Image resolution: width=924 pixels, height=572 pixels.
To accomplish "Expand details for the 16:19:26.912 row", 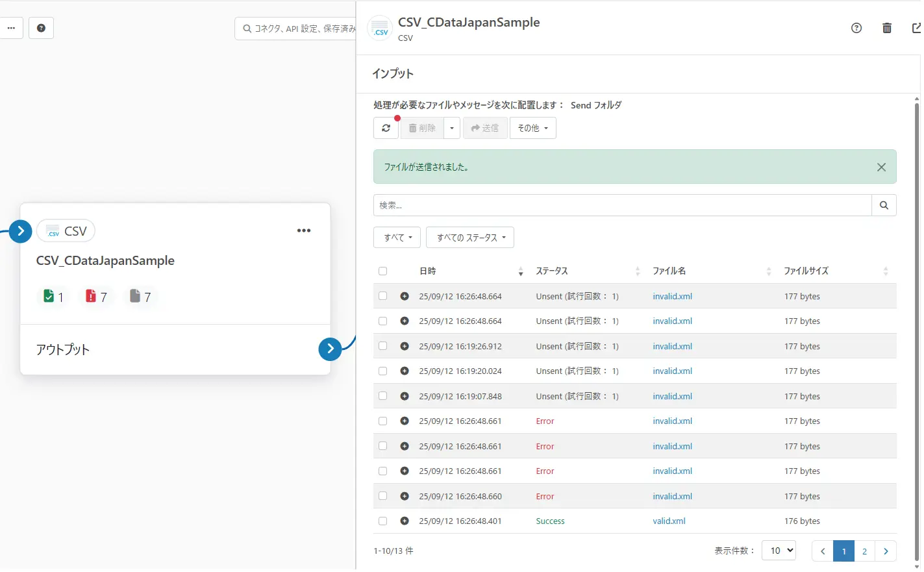I will click(x=405, y=346).
